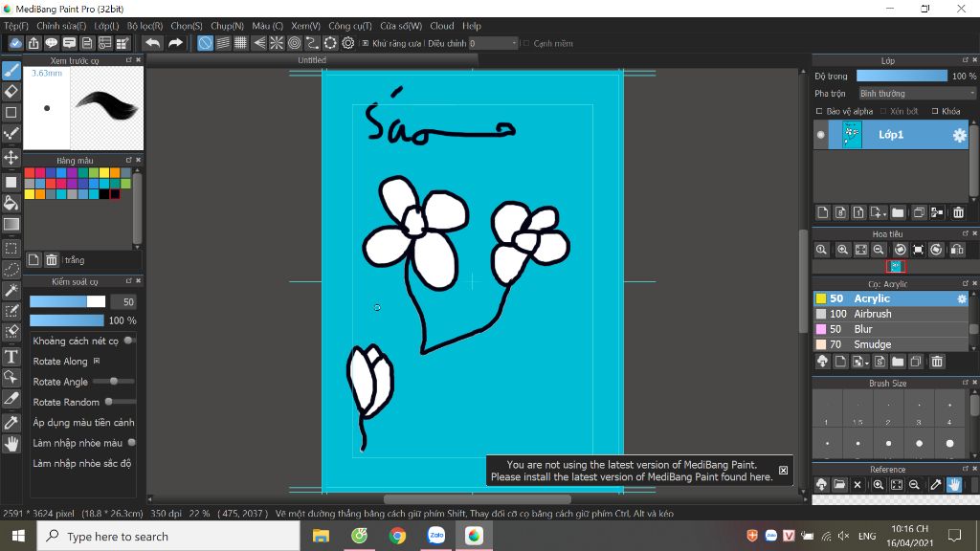Pick the black swatch in Bảng màu
980x551 pixels.
coord(104,194)
